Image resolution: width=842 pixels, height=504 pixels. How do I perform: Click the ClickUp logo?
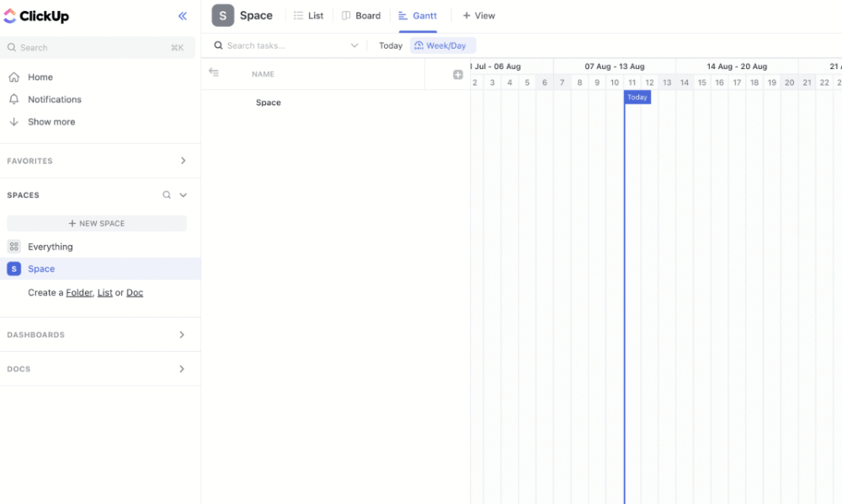pos(36,16)
